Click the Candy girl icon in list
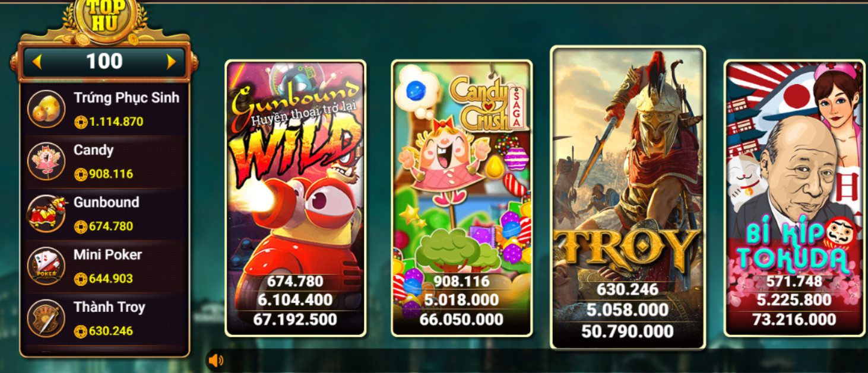 click(x=46, y=161)
